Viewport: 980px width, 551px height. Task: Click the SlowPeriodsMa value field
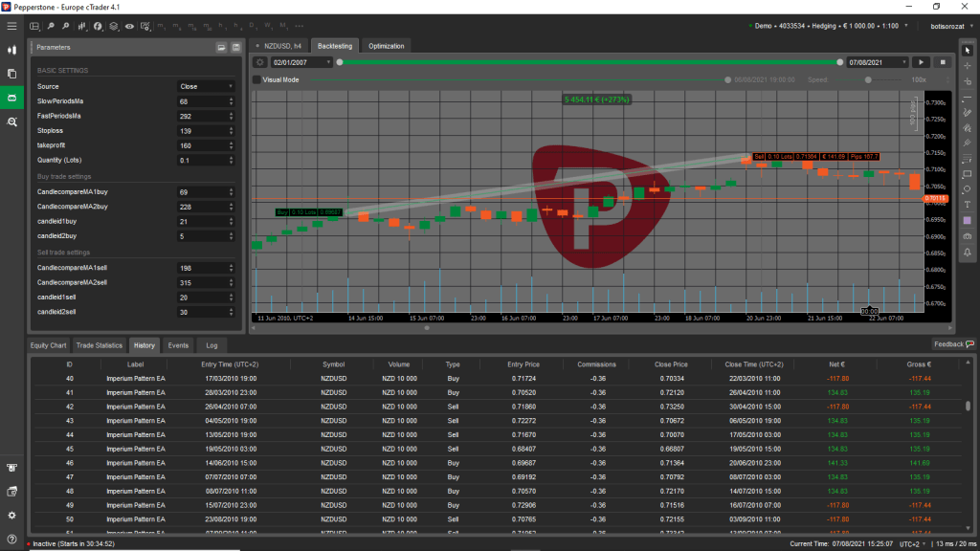pyautogui.click(x=199, y=101)
